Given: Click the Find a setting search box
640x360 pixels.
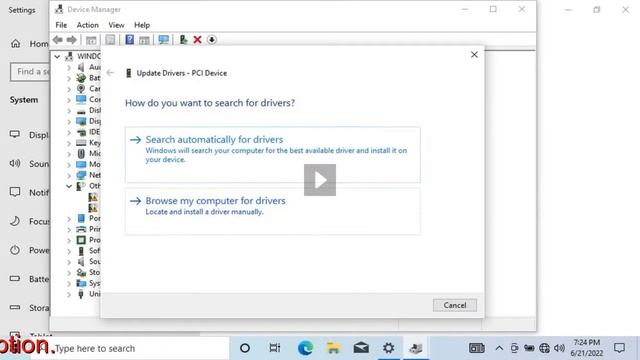Looking at the screenshot, I should point(30,72).
